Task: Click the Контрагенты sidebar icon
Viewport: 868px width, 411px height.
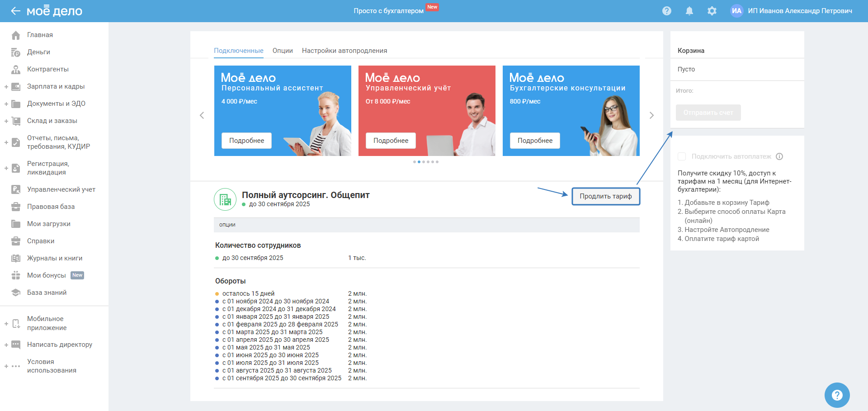Action: tap(16, 69)
